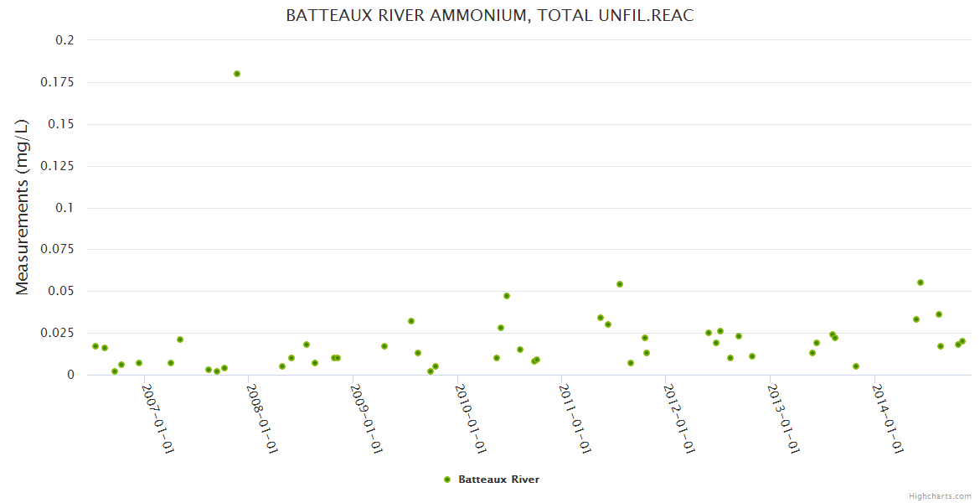Select the mid-2011 peak point near 0.054
This screenshot has width=980, height=503.
619,284
